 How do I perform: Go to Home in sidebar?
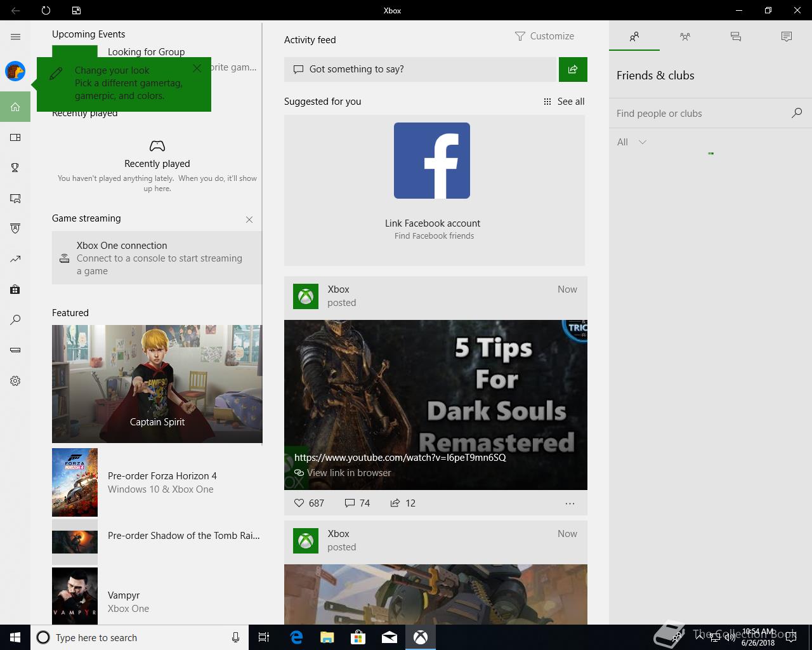15,107
